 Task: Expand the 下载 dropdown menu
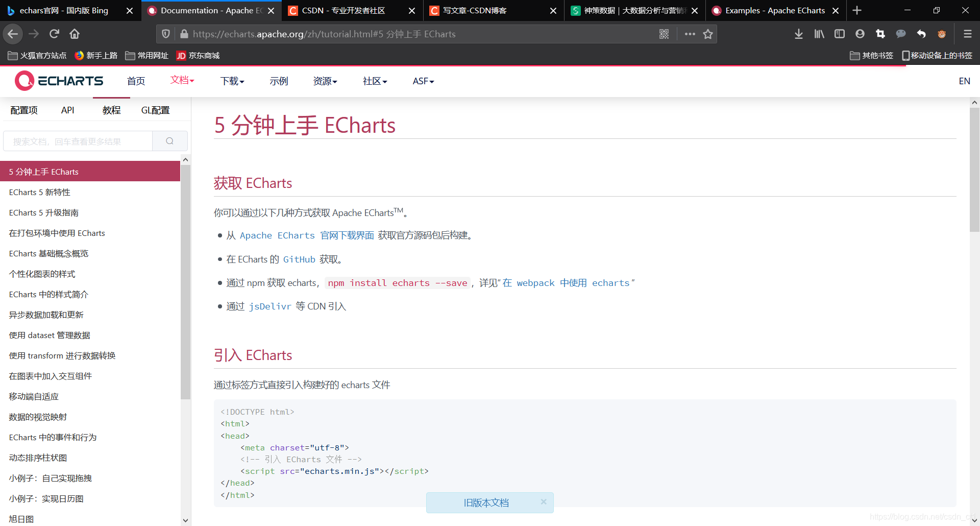pos(232,81)
